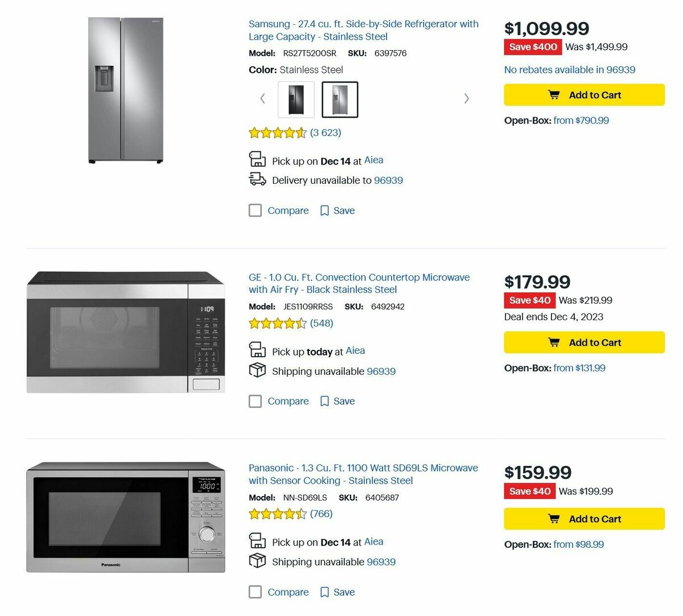Click the shipping box icon for the GE microwave
The height and width of the screenshot is (616, 683).
257,370
